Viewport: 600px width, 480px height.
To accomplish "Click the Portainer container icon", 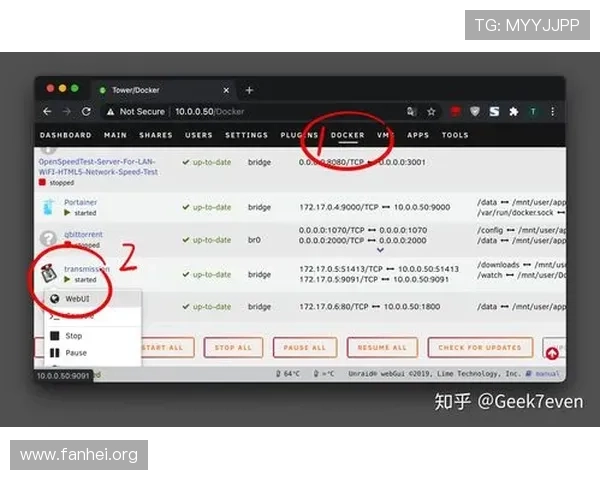I will coord(49,207).
